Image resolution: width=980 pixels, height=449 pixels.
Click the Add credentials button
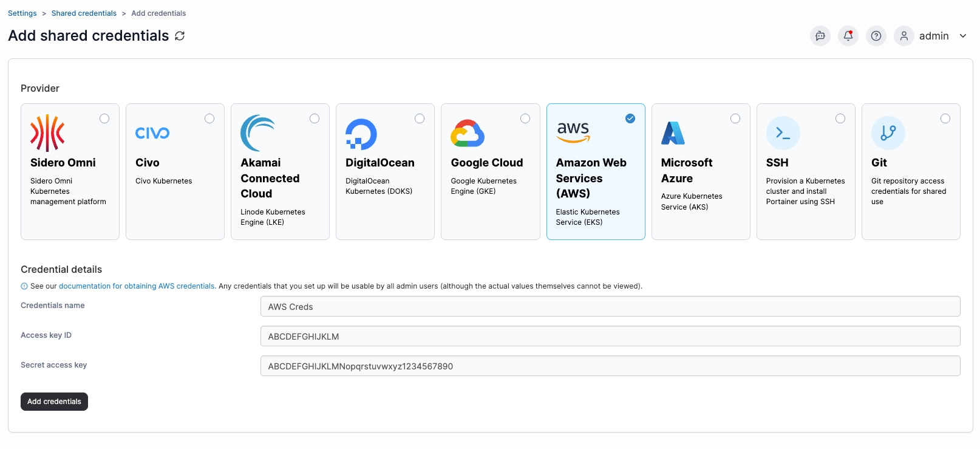point(54,402)
